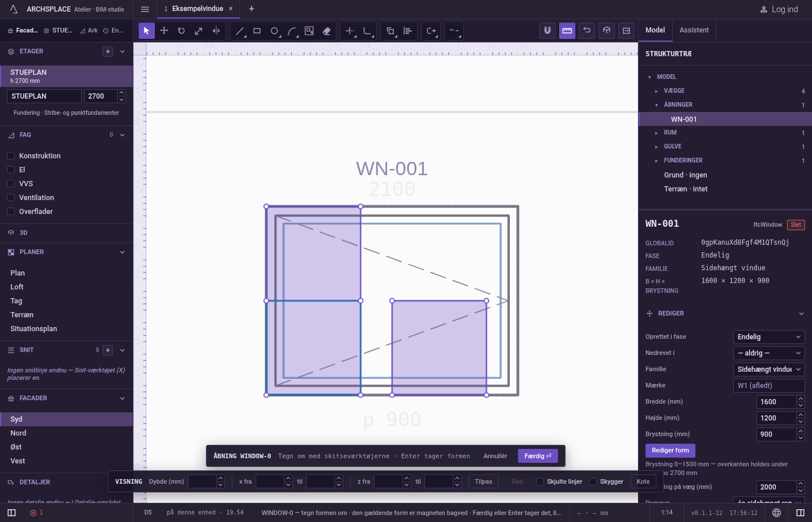
Task: Check the Skygger checkbox
Action: 593,481
